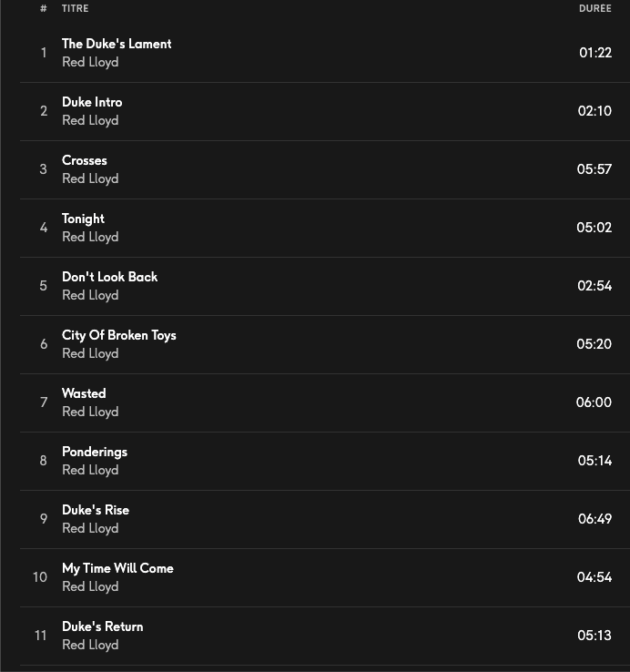Click the Duke's Rise track title
The width and height of the screenshot is (630, 672).
[96, 510]
